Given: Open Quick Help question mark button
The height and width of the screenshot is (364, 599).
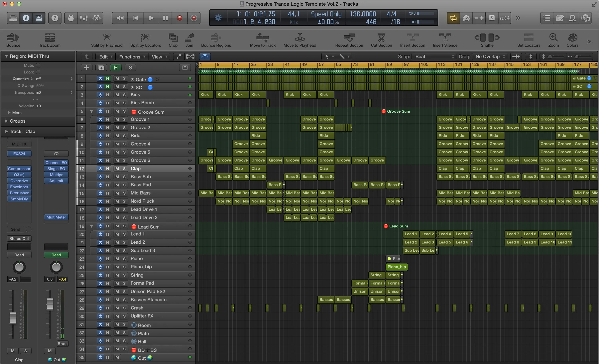Looking at the screenshot, I should [55, 18].
